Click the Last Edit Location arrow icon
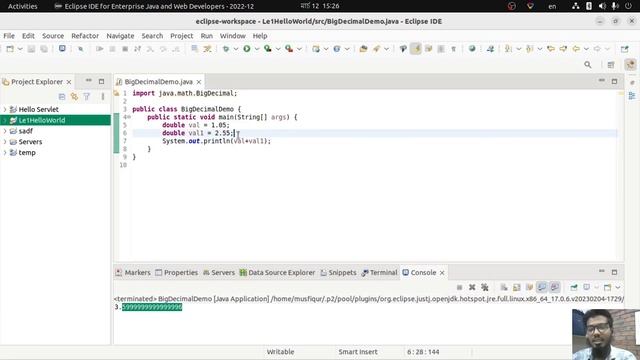 tap(551, 49)
